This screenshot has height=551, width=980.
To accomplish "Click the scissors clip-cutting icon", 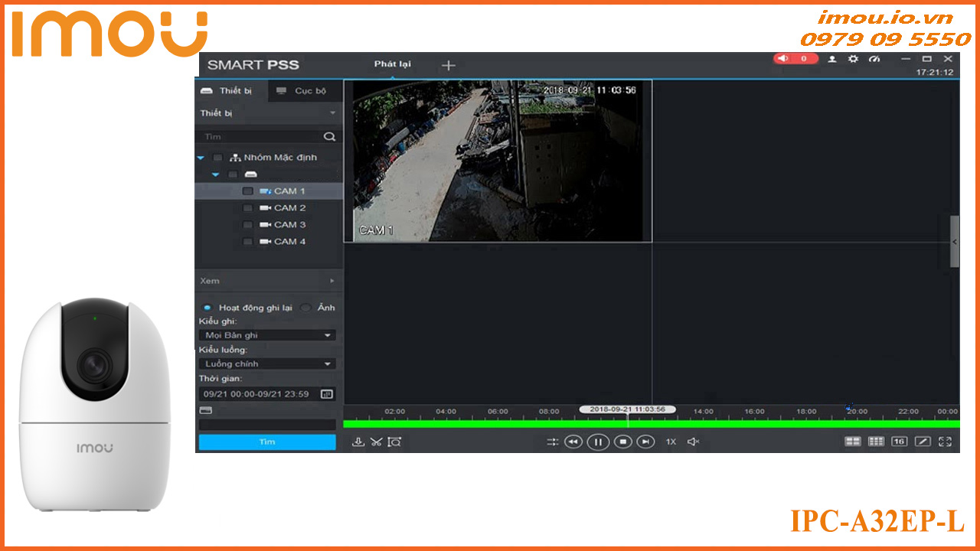I will pos(376,442).
